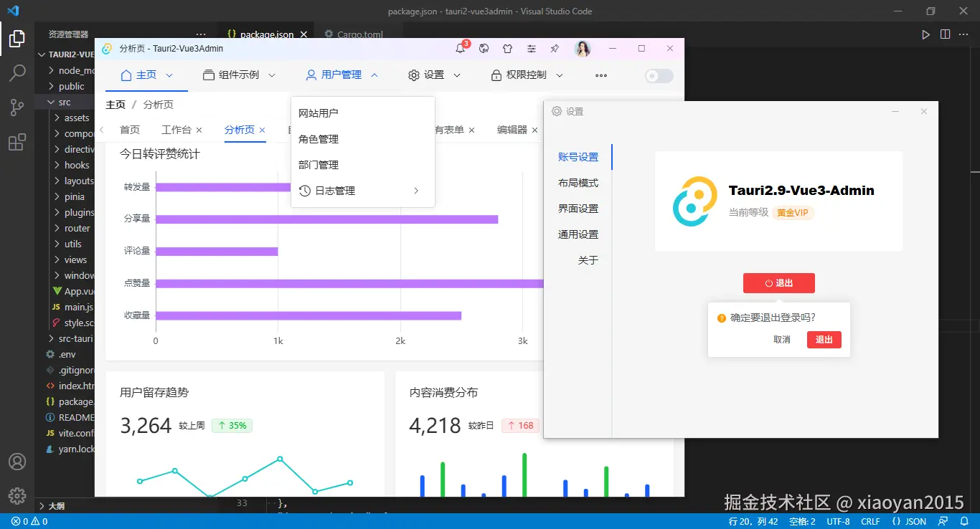Open the layout settings sliders icon

[532, 48]
